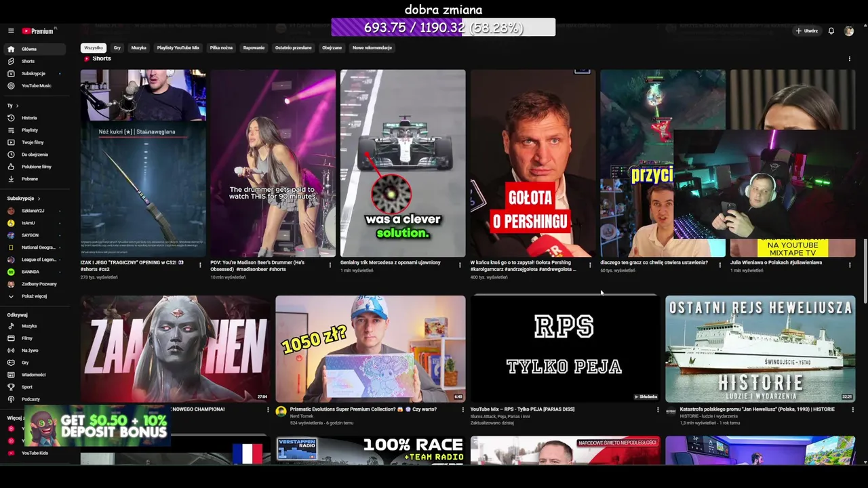Open Podcasty under Odkrywaj

coord(35,399)
